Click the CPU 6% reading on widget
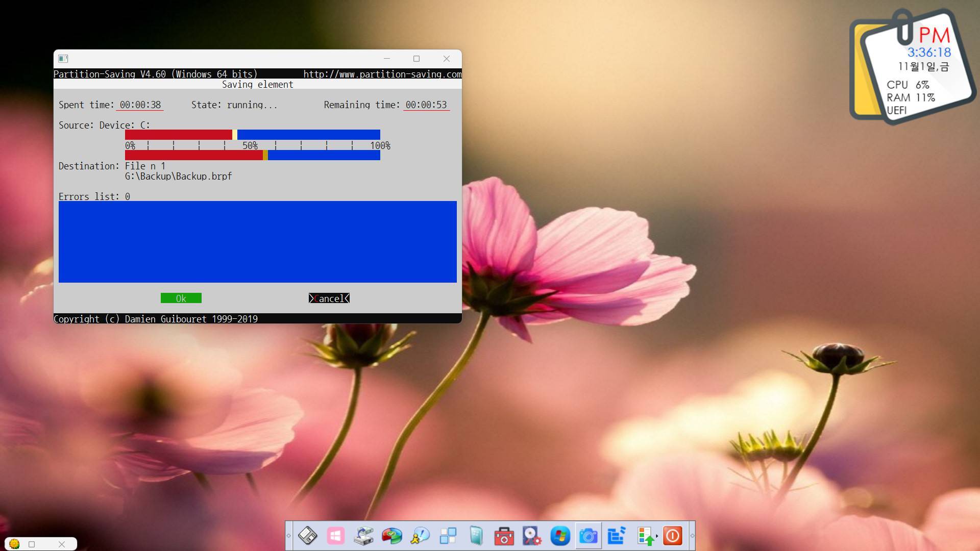 coord(908,85)
